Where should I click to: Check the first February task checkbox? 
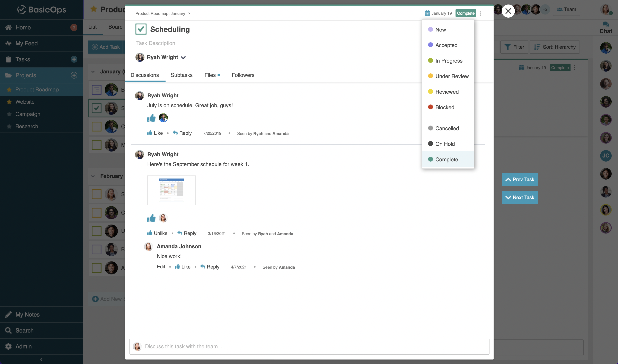[96, 194]
